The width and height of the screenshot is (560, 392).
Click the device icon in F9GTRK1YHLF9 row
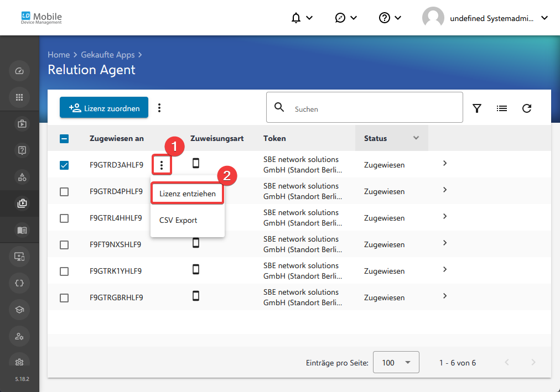click(196, 269)
